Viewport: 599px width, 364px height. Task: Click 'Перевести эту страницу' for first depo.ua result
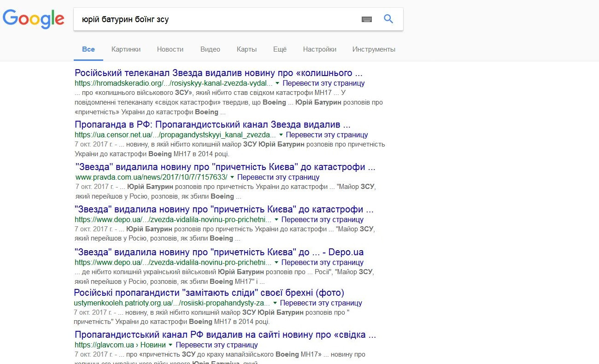coord(323,220)
